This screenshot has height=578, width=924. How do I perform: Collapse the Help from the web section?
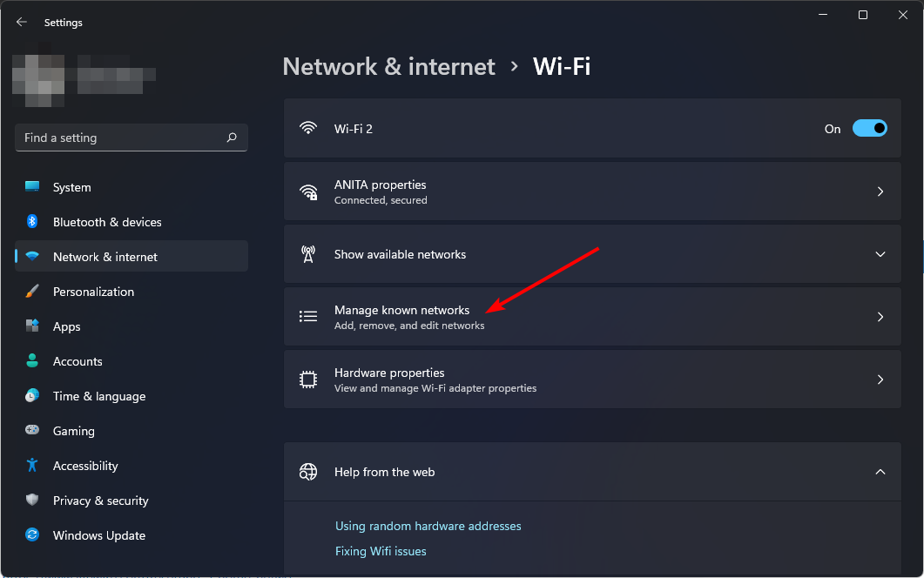coord(880,472)
